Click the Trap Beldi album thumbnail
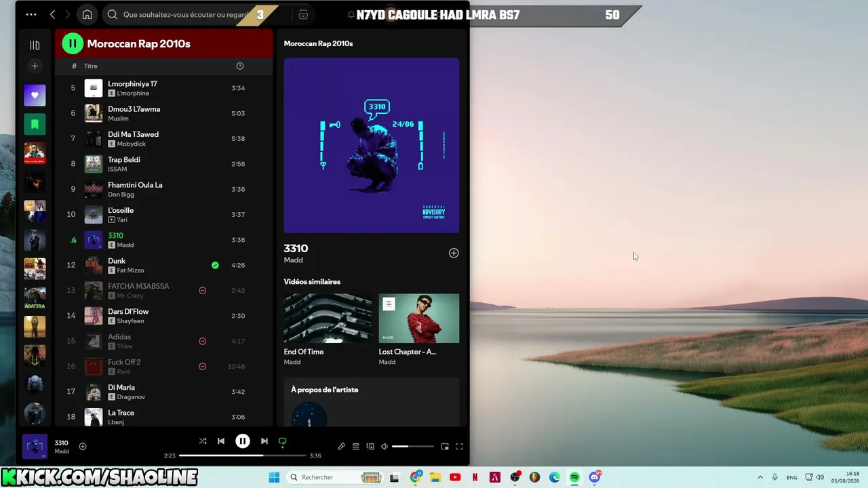This screenshot has width=868, height=488. 94,164
